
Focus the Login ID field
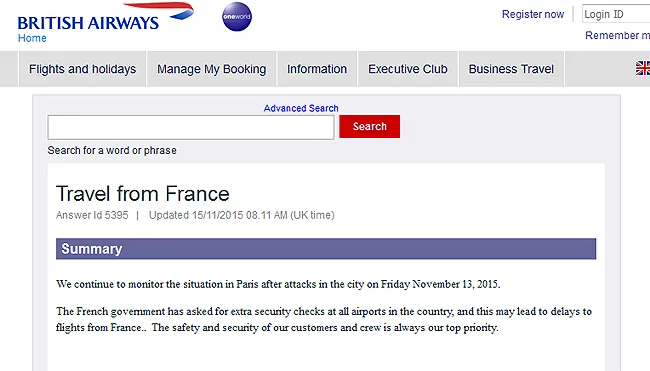point(616,14)
